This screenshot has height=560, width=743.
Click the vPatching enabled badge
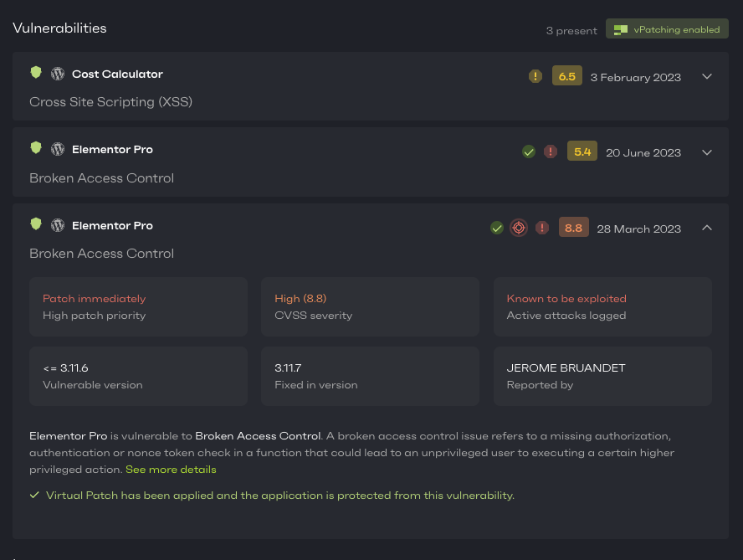(667, 29)
